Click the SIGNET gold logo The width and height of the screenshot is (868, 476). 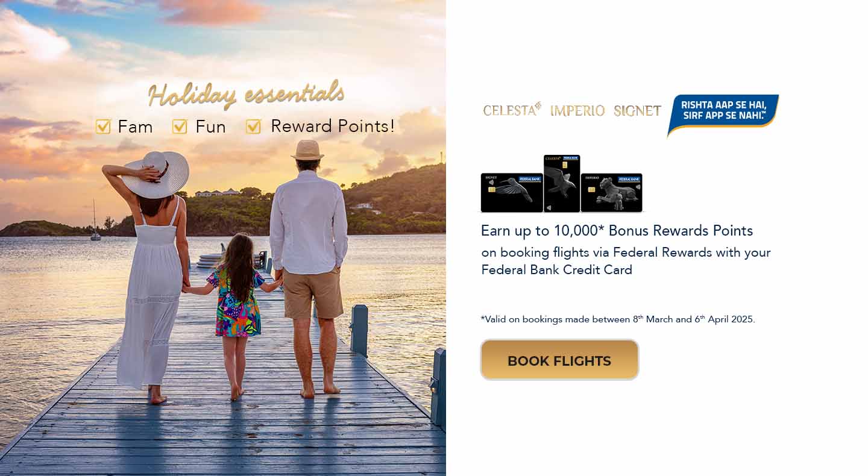tap(637, 111)
